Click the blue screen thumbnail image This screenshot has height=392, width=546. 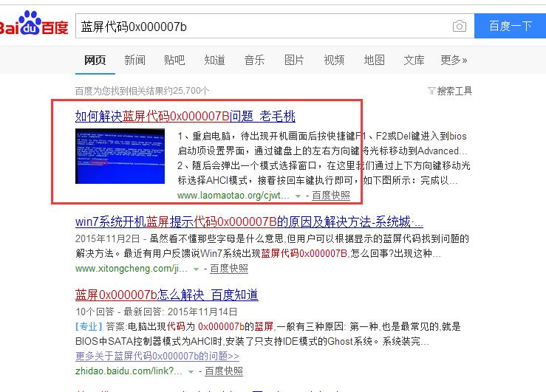click(x=120, y=157)
